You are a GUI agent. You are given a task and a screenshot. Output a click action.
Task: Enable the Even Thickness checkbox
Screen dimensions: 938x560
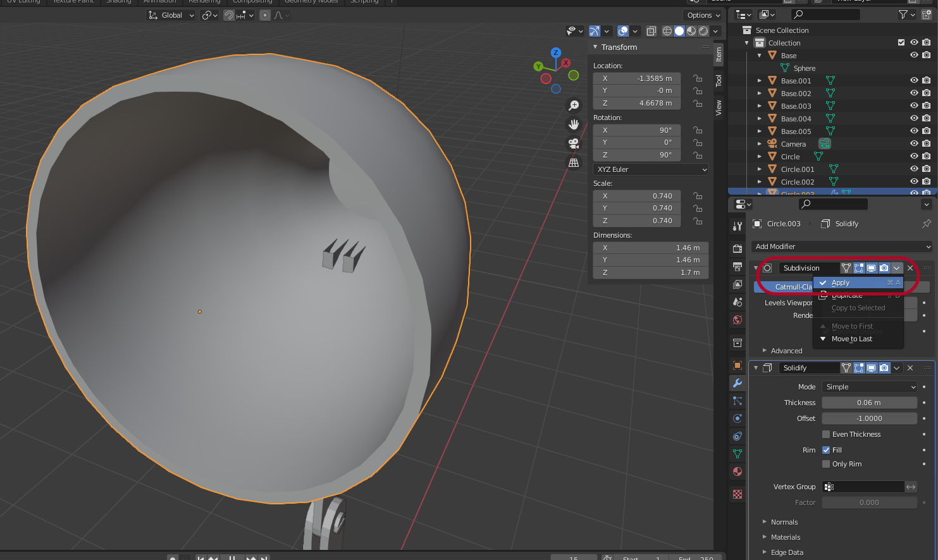(826, 434)
